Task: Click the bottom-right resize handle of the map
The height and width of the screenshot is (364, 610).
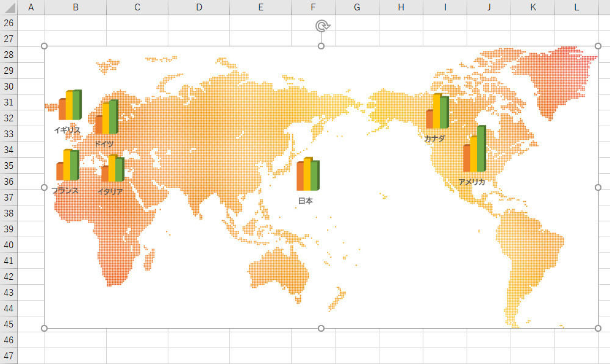Action: click(x=598, y=328)
